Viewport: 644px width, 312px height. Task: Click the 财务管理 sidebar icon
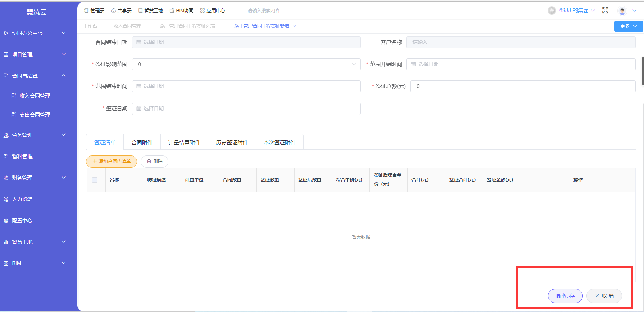[x=6, y=178]
